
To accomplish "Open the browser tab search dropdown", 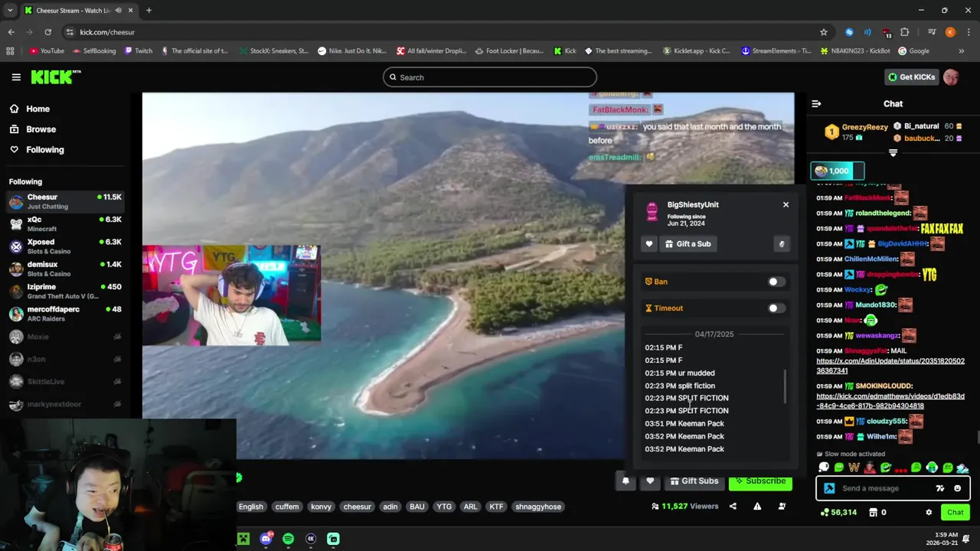I will pos(9,10).
